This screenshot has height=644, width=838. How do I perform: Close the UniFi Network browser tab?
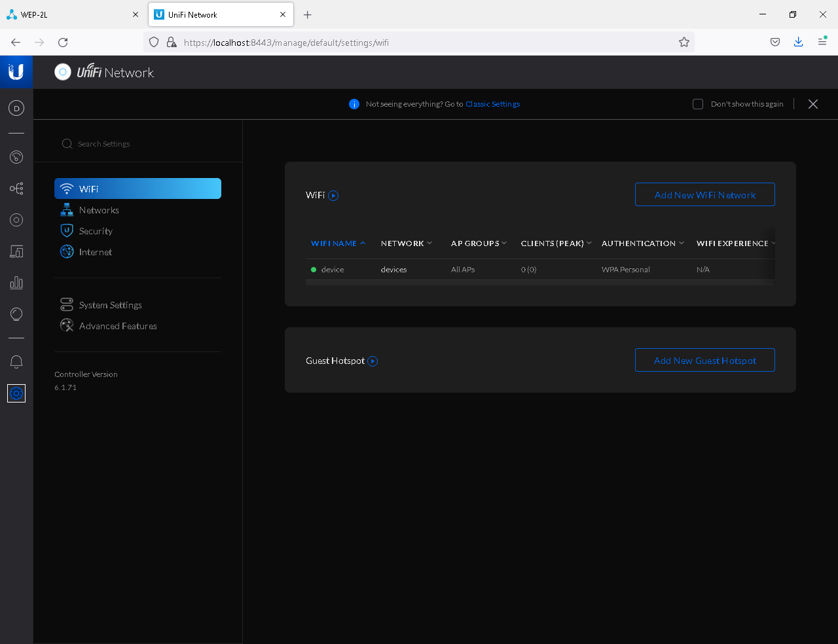click(x=283, y=14)
